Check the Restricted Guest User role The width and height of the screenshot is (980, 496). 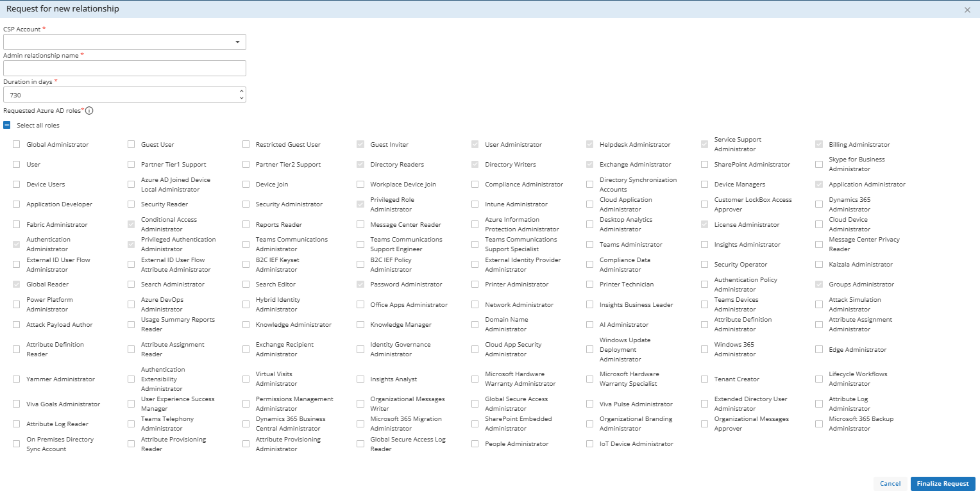coord(246,144)
